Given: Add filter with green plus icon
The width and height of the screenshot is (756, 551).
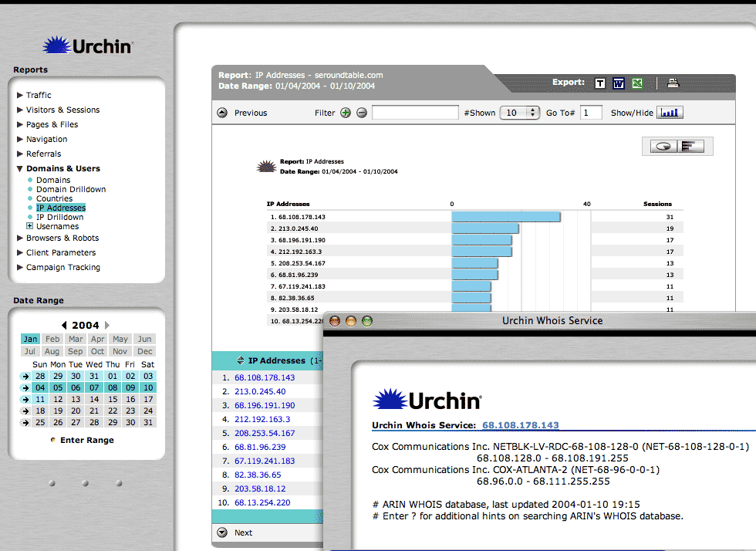Looking at the screenshot, I should tap(346, 113).
